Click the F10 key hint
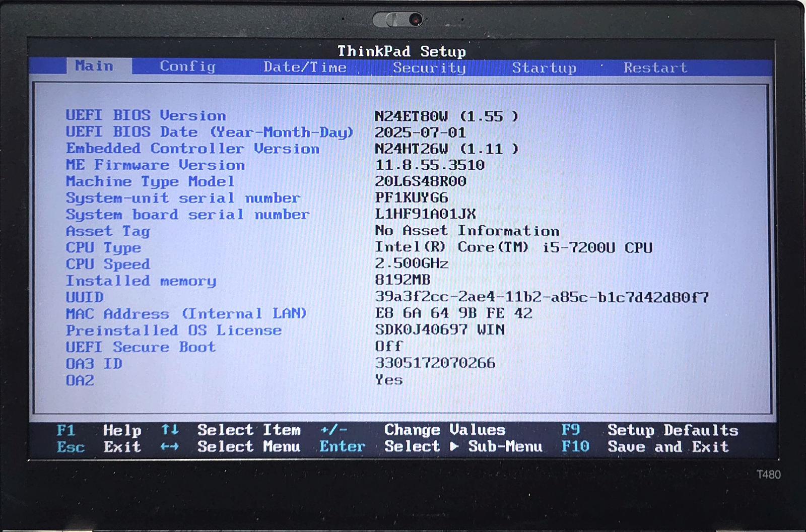 pos(575,446)
